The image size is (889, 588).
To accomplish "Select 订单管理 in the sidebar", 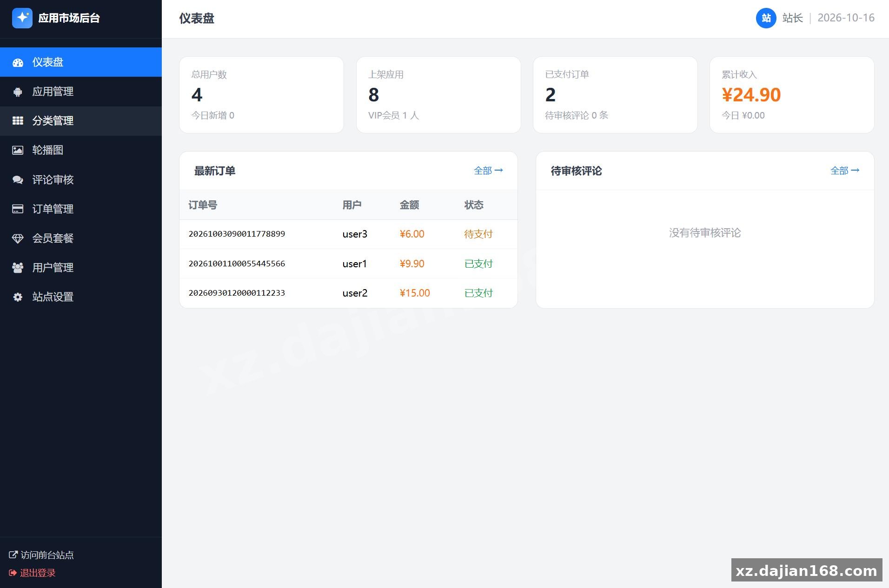I will point(81,209).
